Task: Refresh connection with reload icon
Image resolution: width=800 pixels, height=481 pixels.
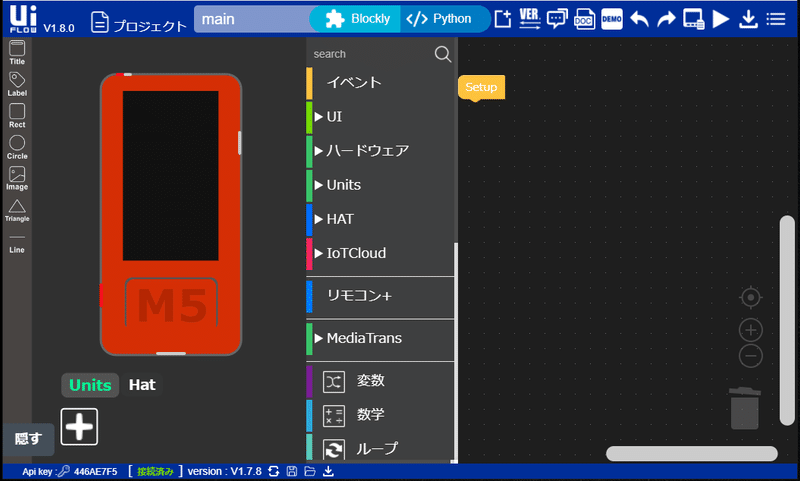Action: (274, 471)
